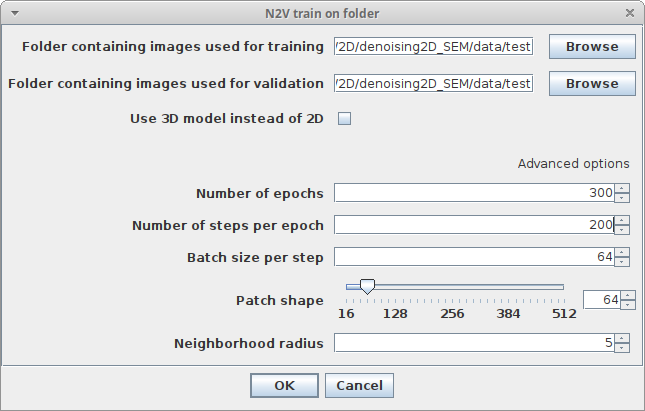The width and height of the screenshot is (645, 411).
Task: Decrease Number of epochs with down arrow
Action: tap(622, 197)
